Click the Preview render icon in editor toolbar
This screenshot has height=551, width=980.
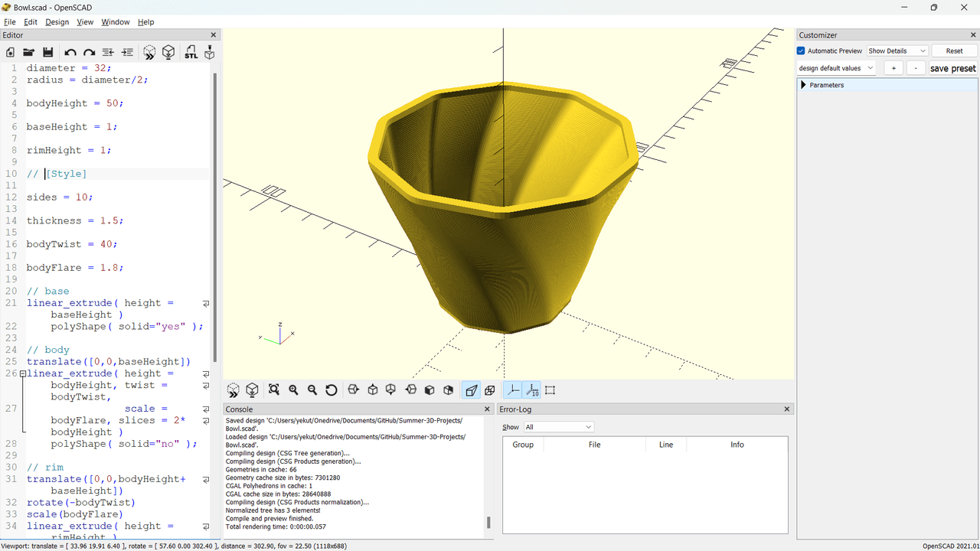tap(150, 52)
